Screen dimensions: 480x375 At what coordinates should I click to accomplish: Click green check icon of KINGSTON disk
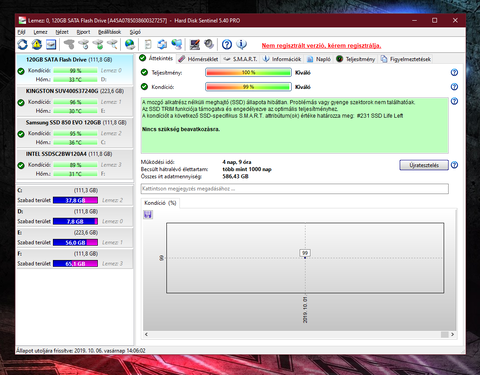coord(21,102)
